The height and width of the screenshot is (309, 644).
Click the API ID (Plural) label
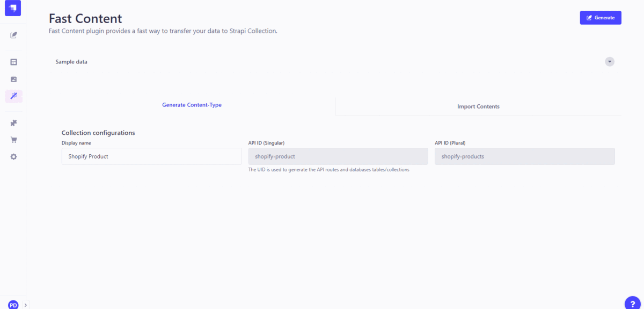451,143
